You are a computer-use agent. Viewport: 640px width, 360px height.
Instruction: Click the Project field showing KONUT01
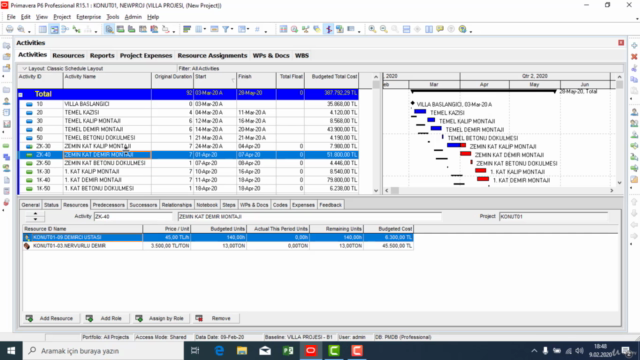553,217
